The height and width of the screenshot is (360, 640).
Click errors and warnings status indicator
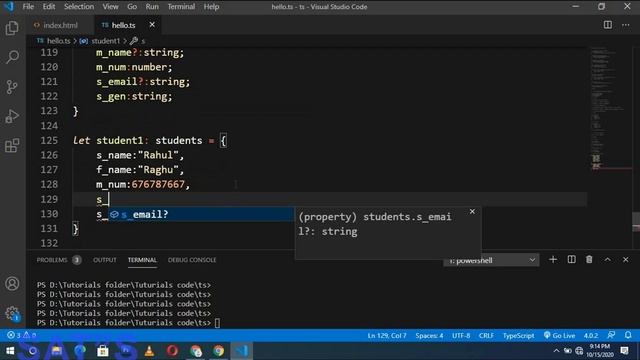(21, 335)
